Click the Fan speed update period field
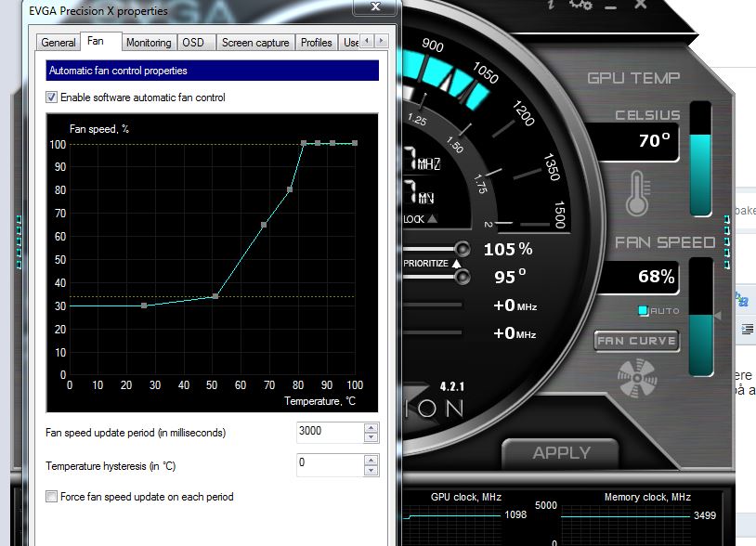 [x=331, y=433]
